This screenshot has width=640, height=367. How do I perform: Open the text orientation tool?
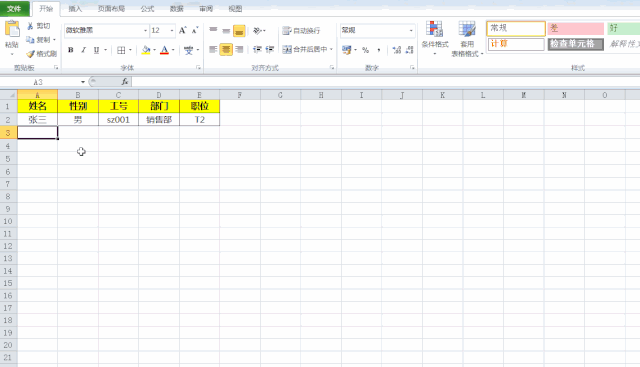click(x=259, y=30)
